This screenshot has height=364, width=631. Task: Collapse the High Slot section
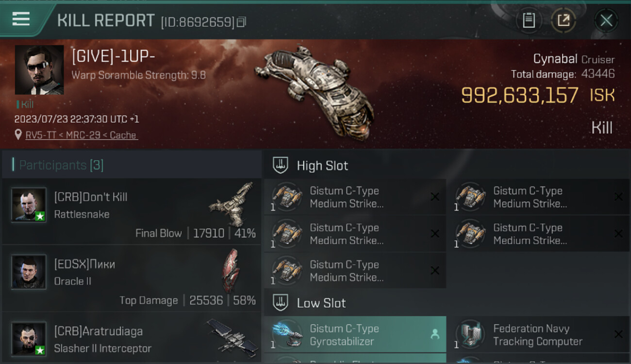(280, 165)
